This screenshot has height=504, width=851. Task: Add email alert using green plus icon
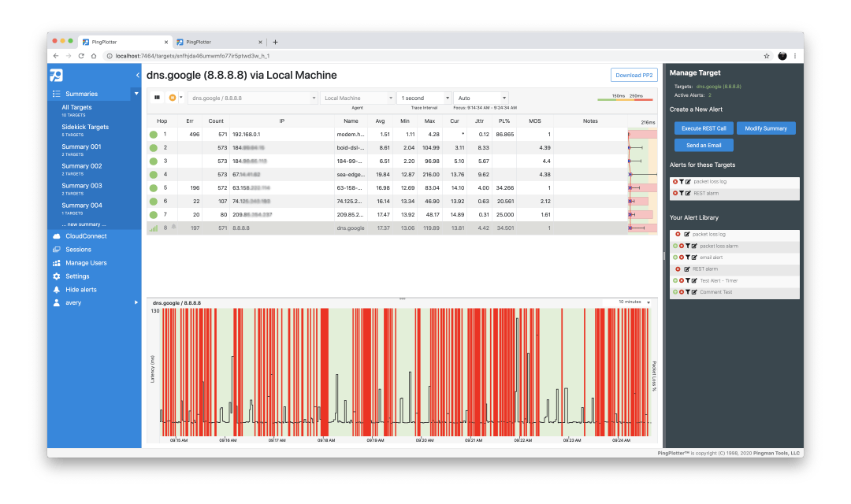675,258
